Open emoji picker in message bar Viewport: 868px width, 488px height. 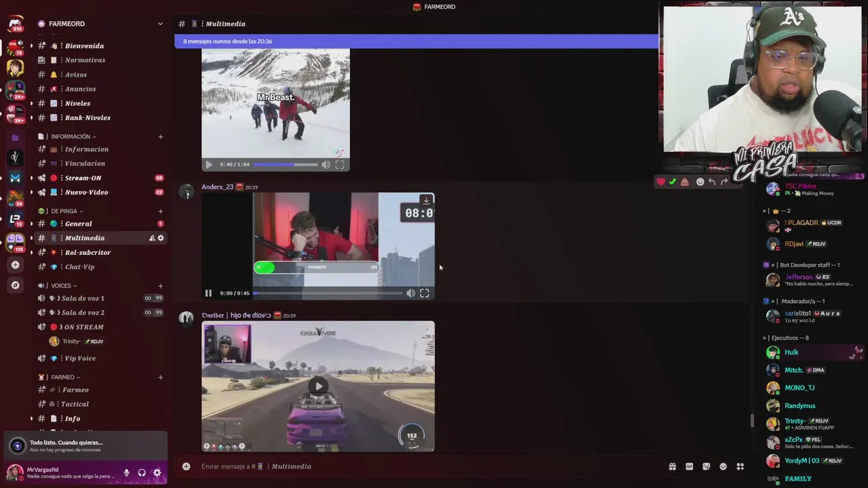tap(723, 466)
